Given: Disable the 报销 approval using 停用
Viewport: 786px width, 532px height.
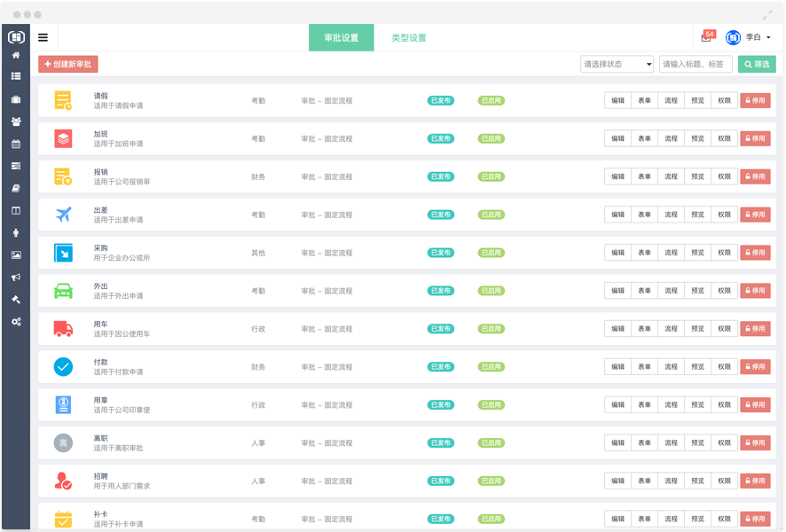Looking at the screenshot, I should pyautogui.click(x=755, y=176).
